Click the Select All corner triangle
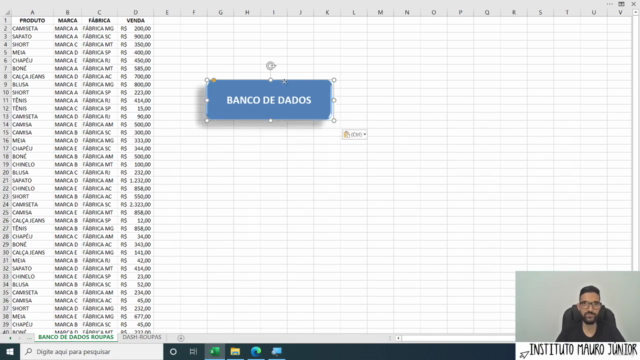The height and width of the screenshot is (360, 640). (x=6, y=13)
